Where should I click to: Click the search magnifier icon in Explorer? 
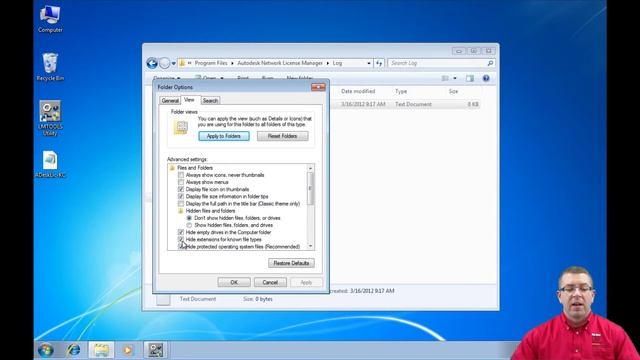coord(490,63)
